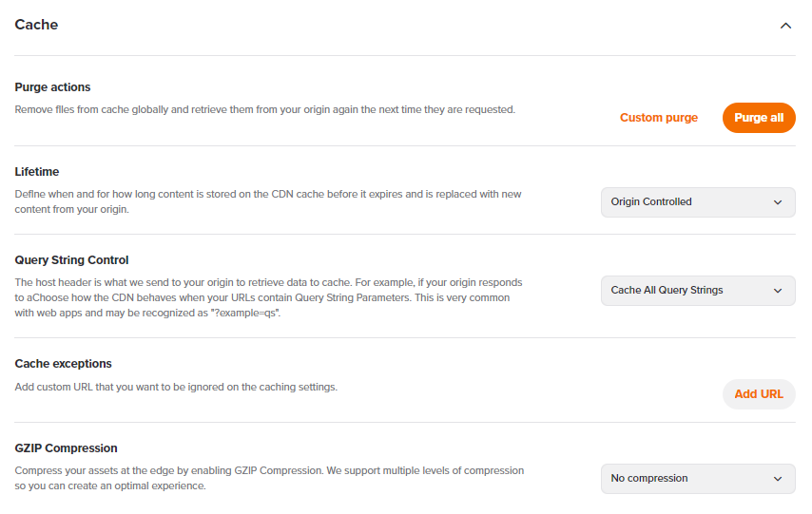Open the Origin Controlled lifetime dropdown
This screenshot has width=812, height=514.
click(685, 201)
